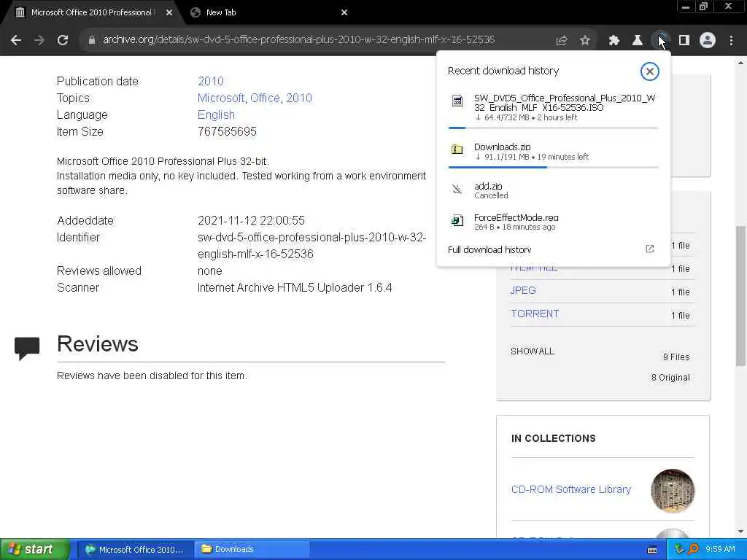Image resolution: width=747 pixels, height=560 pixels.
Task: Open the Extensions puzzle icon
Action: [x=614, y=41]
